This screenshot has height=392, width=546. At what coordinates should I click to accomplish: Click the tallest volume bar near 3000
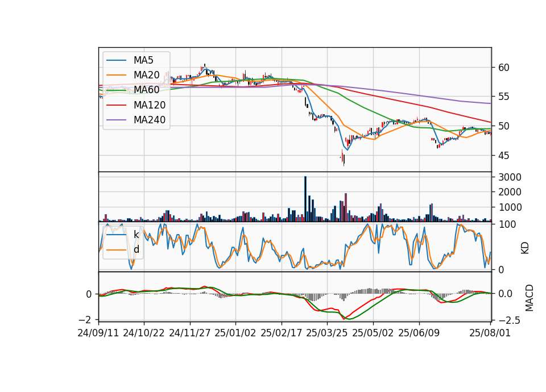pyautogui.click(x=305, y=199)
